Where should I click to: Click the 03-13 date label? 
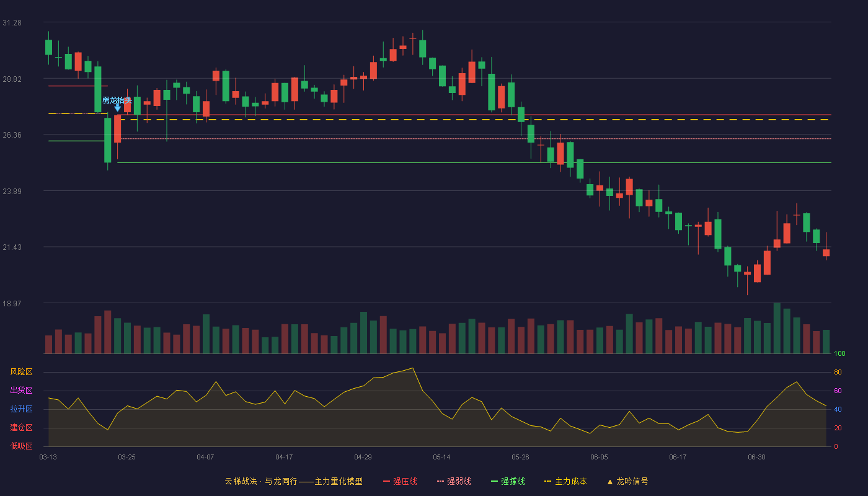[48, 457]
